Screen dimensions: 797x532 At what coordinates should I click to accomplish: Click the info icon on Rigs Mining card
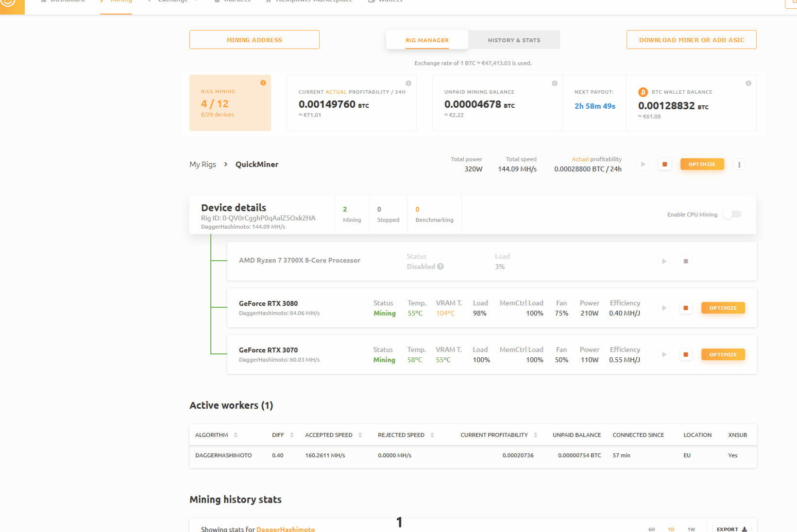263,83
